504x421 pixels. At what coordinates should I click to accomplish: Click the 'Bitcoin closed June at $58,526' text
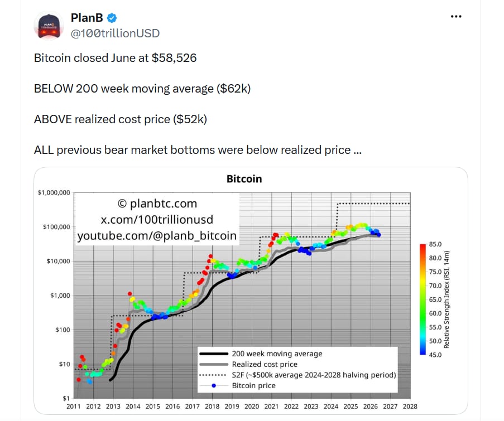coord(115,58)
